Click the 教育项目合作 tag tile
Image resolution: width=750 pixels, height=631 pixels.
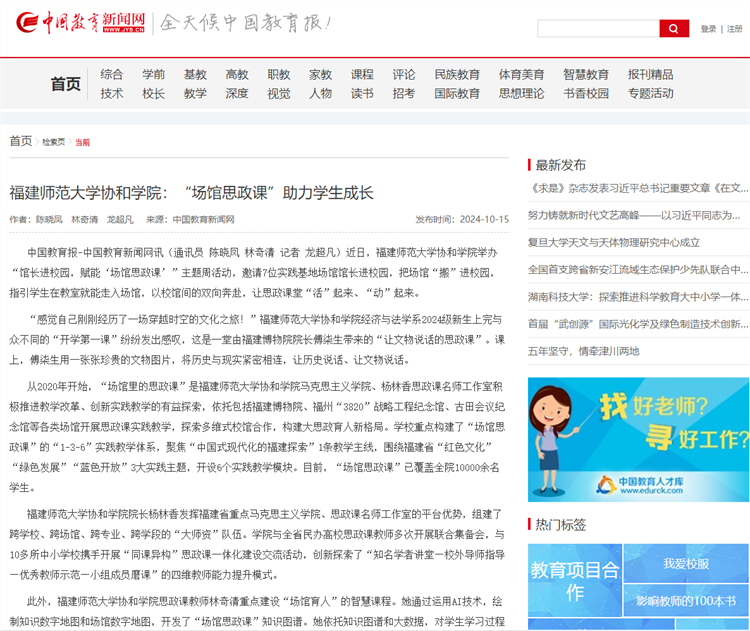(575, 580)
